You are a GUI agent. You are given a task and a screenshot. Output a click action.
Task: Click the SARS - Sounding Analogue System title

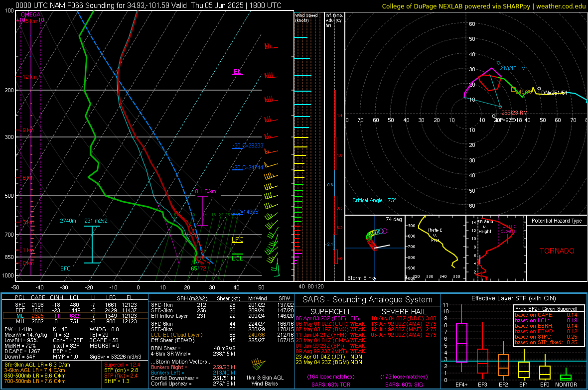pos(367,300)
